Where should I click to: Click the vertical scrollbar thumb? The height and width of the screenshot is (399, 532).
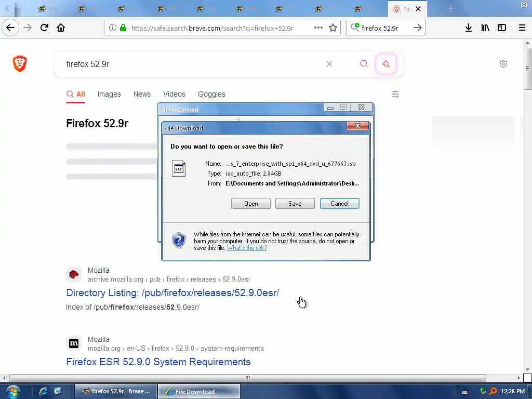coord(527,69)
